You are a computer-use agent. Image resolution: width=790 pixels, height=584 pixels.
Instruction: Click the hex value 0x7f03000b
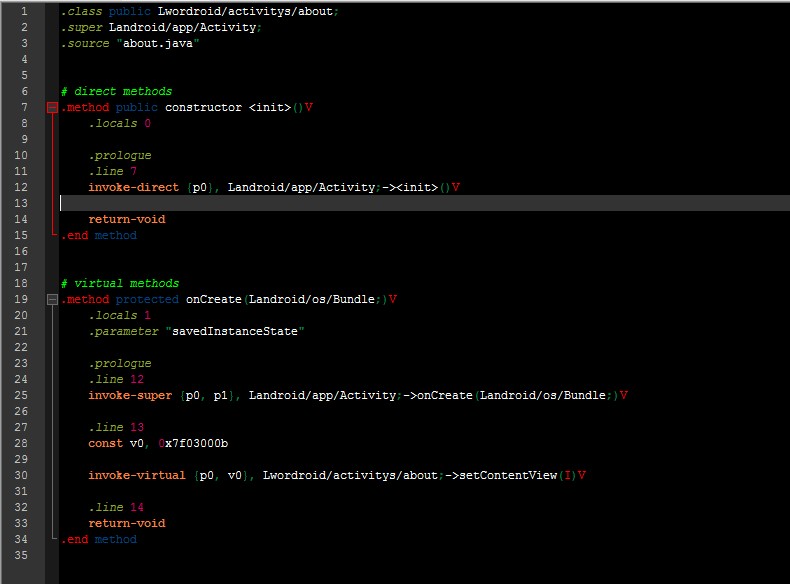coord(193,443)
